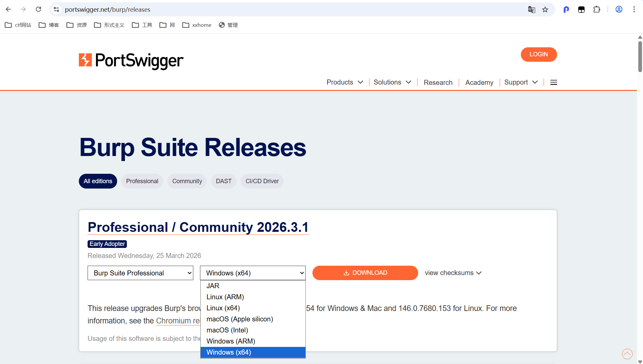Collapse the Windows (x64) platform dropdown
The width and height of the screenshot is (643, 364).
point(253,273)
